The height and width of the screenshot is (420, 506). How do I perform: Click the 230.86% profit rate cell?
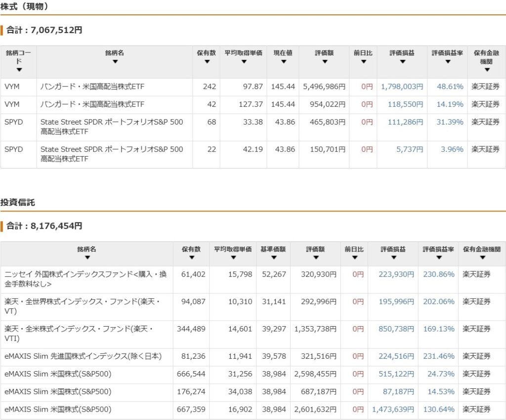(438, 274)
